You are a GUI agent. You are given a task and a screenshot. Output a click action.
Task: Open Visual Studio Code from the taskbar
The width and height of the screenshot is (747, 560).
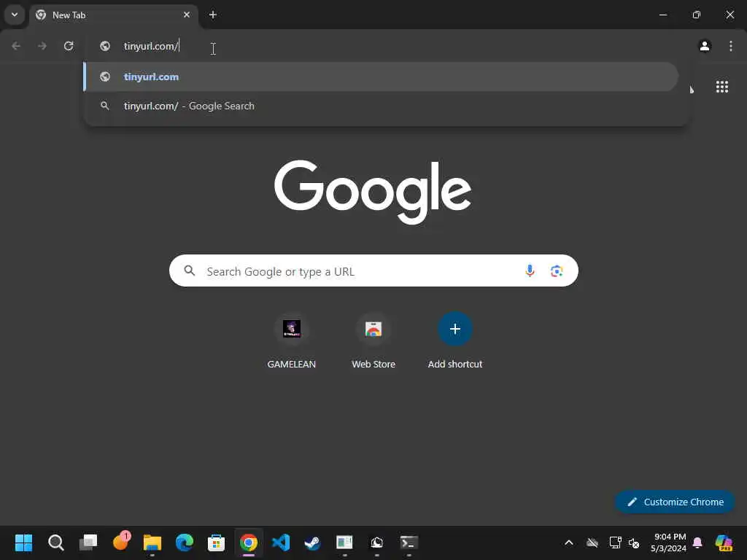pos(281,542)
